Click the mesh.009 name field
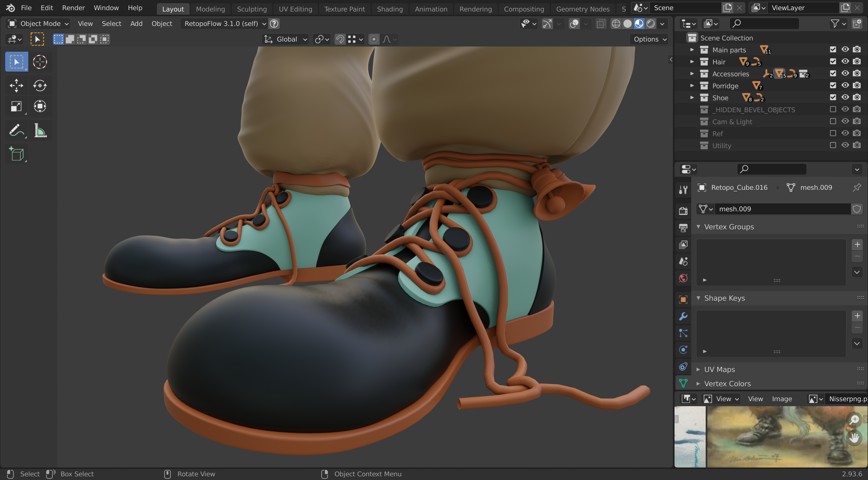The image size is (868, 480). [x=782, y=209]
